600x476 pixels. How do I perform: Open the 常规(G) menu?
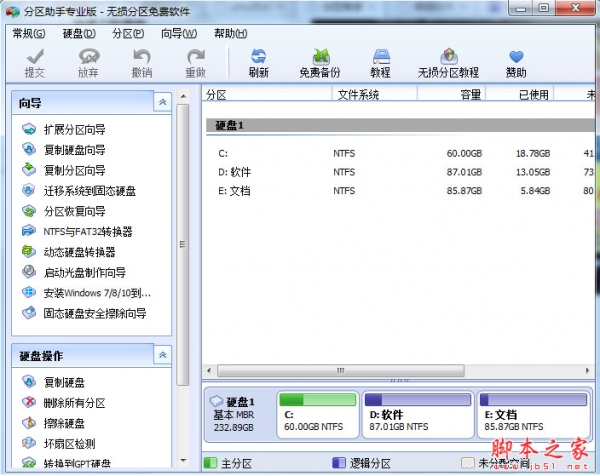29,34
